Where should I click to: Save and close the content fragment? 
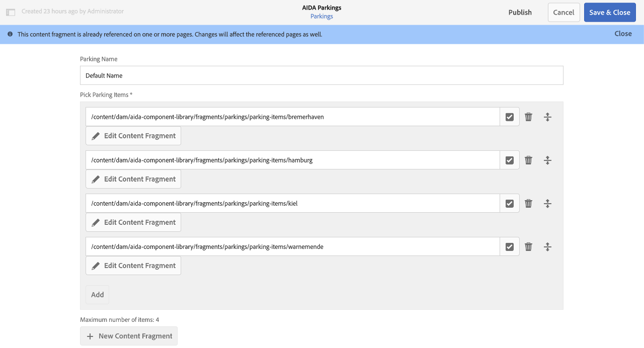609,13
